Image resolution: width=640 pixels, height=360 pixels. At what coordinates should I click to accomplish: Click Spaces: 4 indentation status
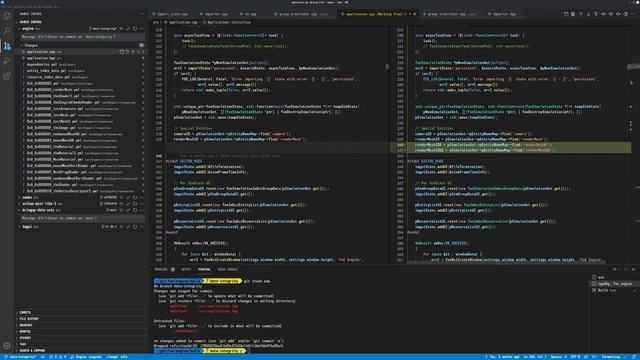click(558, 357)
